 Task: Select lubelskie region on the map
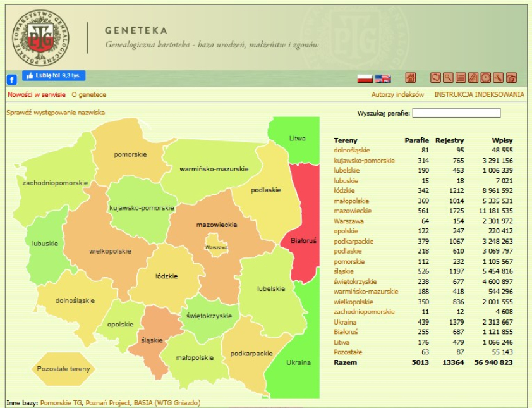click(x=271, y=288)
